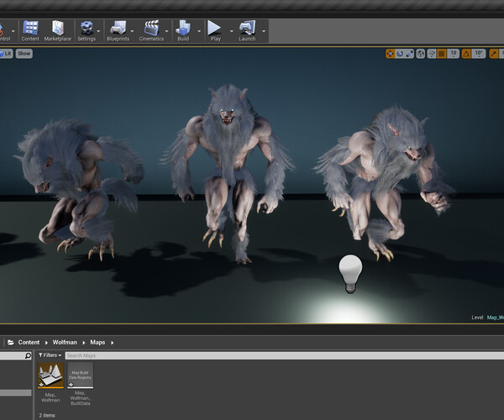This screenshot has width=504, height=420.
Task: Open the Blueprints toolbar button
Action: pyautogui.click(x=118, y=31)
